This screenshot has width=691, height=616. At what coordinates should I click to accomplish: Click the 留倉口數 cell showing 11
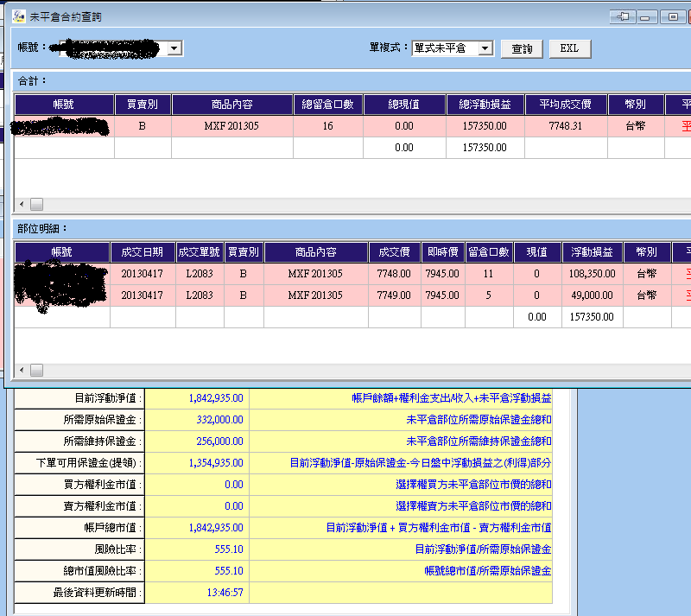pyautogui.click(x=489, y=274)
